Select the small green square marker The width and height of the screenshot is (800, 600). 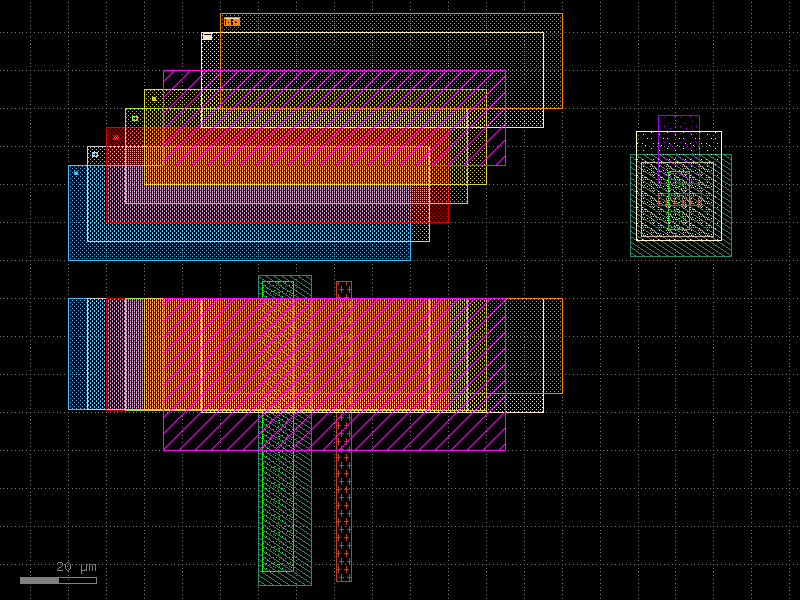point(135,118)
